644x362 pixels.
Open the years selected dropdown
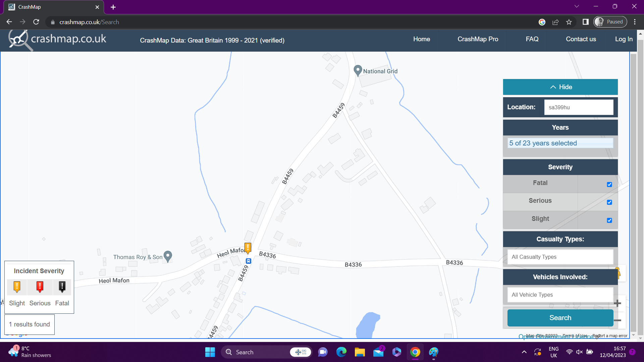pos(560,143)
